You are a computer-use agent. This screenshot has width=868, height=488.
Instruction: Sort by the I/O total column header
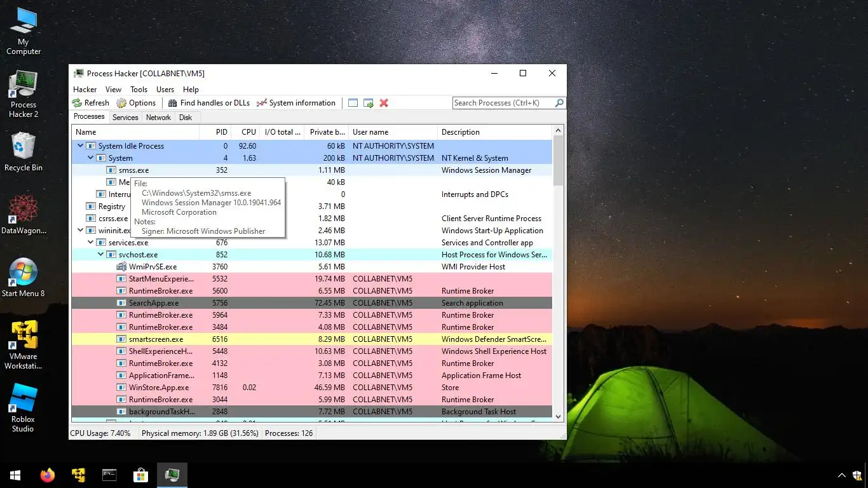click(x=282, y=132)
